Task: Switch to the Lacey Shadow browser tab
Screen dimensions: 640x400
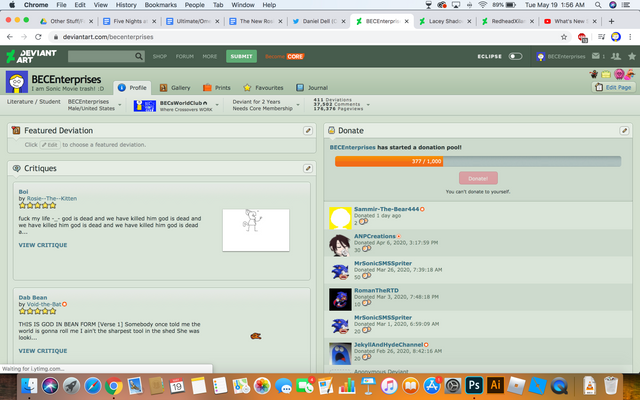Action: pos(445,21)
